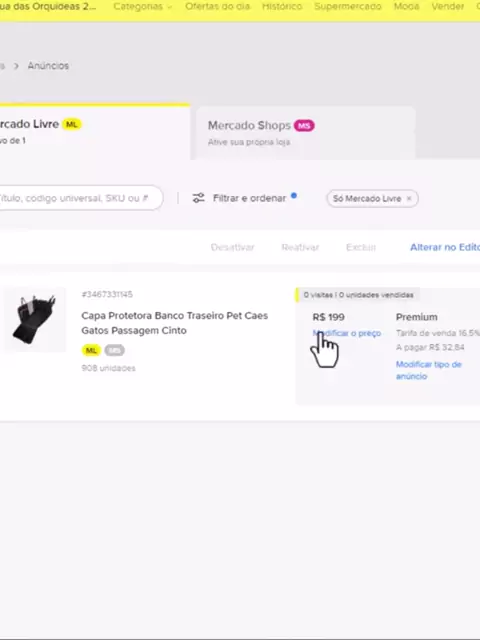Go to Ofertas do dia
Image resolution: width=480 pixels, height=640 pixels.
[x=218, y=7]
